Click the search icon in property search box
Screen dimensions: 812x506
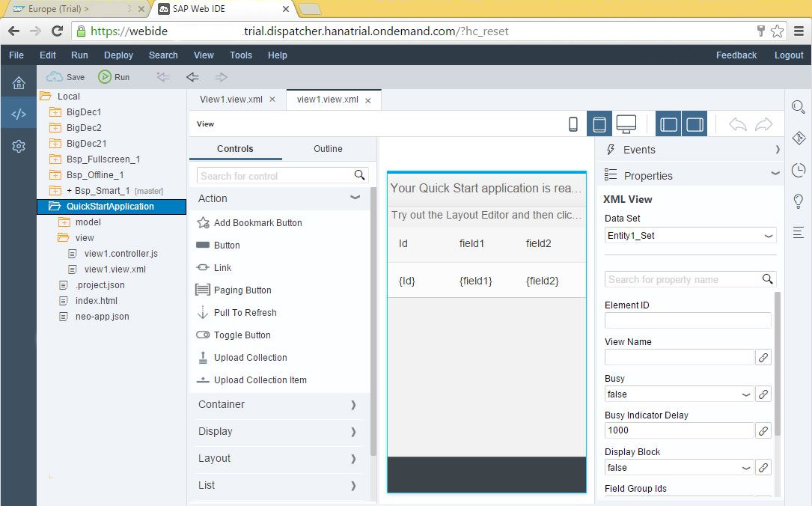767,279
